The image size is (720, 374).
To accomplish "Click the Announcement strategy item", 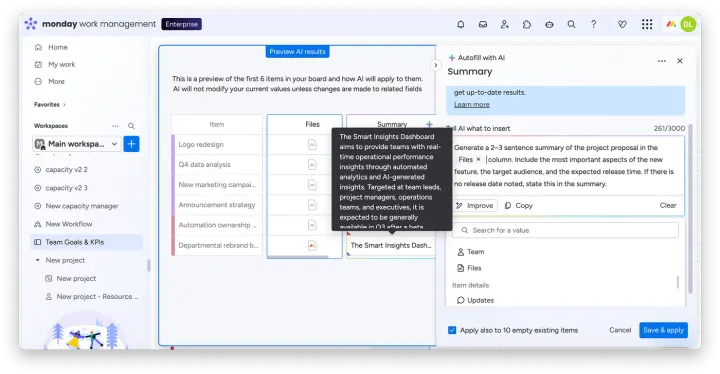I will [217, 205].
